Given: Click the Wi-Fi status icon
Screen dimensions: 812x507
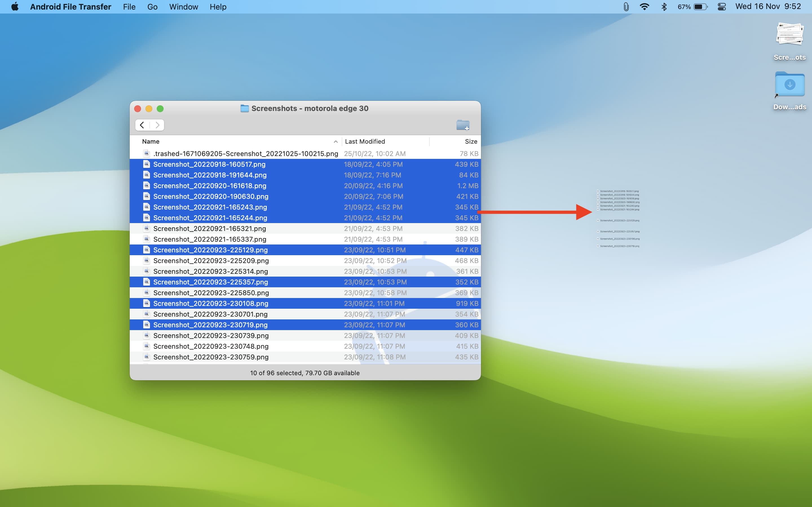Looking at the screenshot, I should point(644,7).
